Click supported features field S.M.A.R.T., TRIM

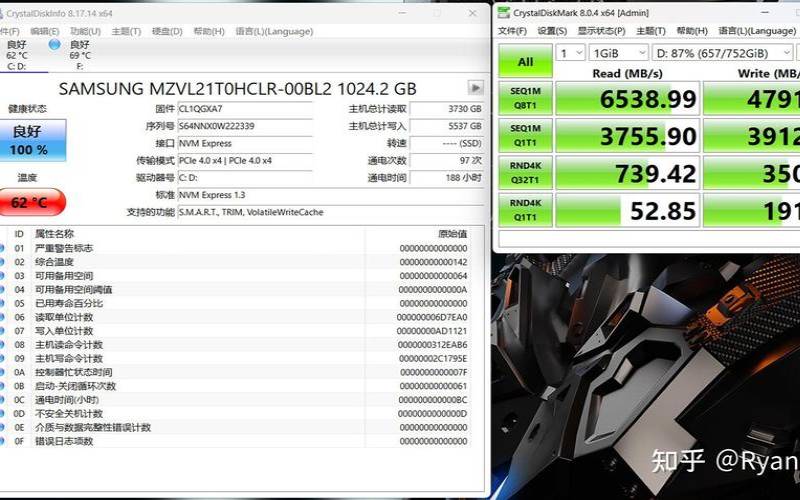pyautogui.click(x=330, y=212)
